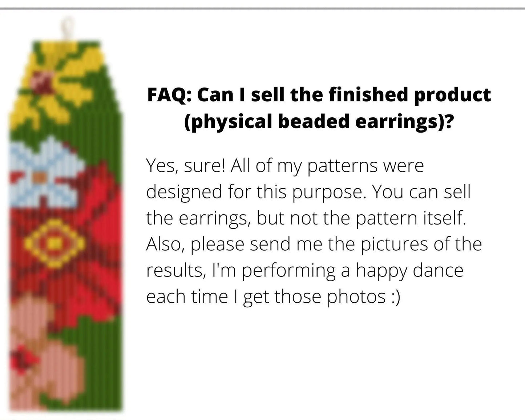Click the words "happy dance"
The width and height of the screenshot is (525, 420).
(x=409, y=270)
